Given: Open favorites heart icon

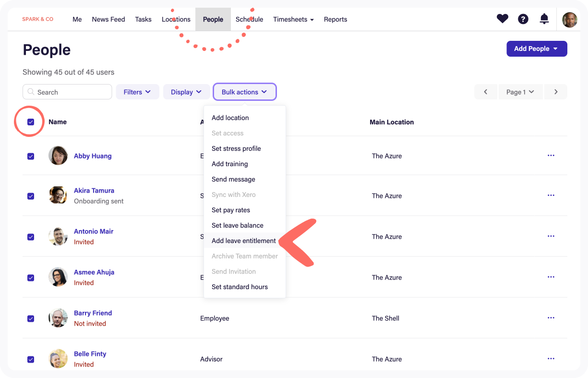Looking at the screenshot, I should coord(502,19).
